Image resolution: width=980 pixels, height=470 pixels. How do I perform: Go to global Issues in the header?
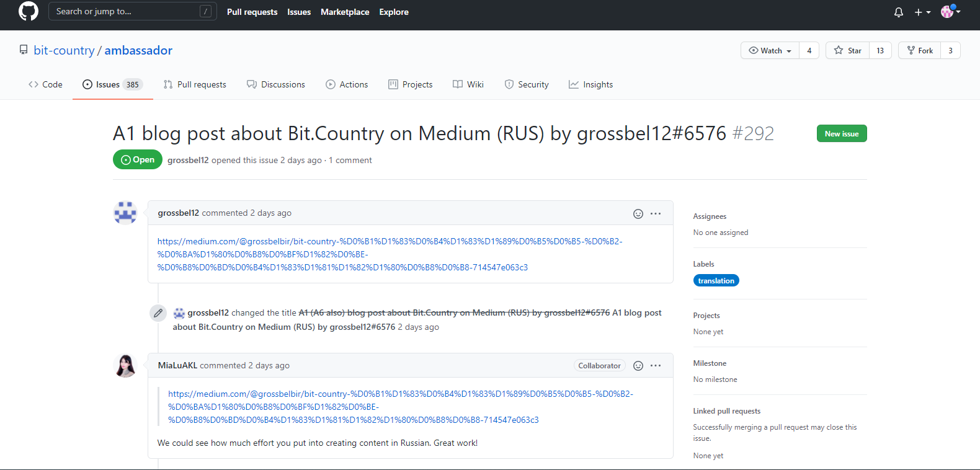[299, 12]
